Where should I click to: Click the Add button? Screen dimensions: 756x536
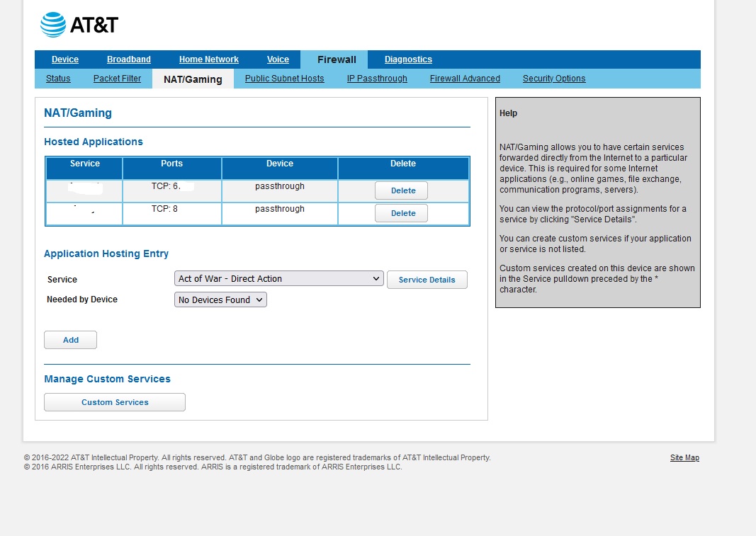[70, 340]
